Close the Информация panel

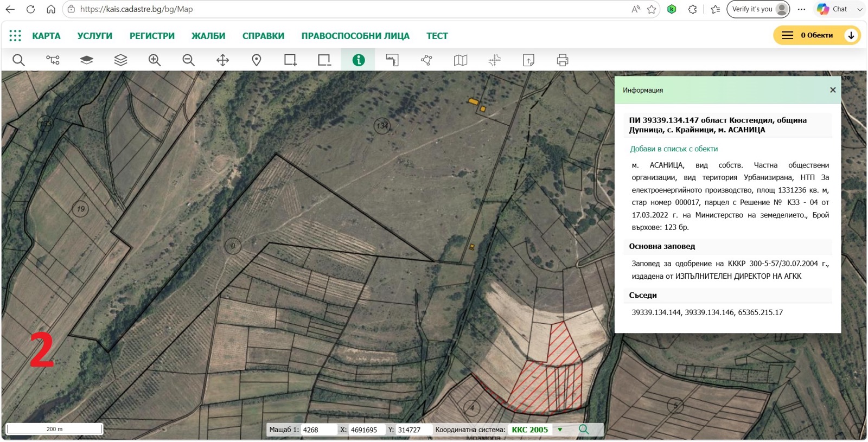coord(833,90)
